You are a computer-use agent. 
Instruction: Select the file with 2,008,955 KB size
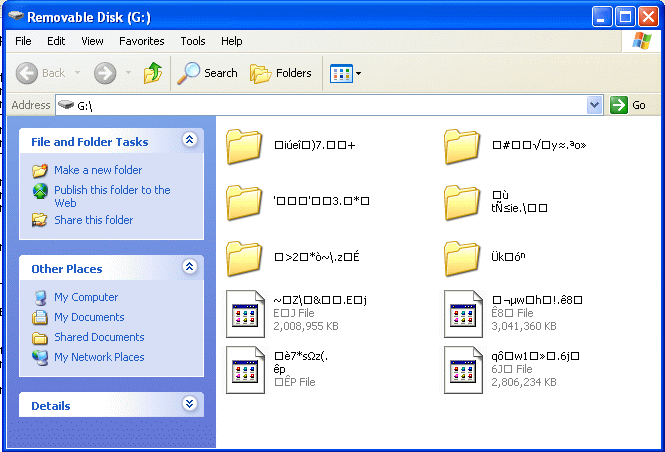pos(244,312)
